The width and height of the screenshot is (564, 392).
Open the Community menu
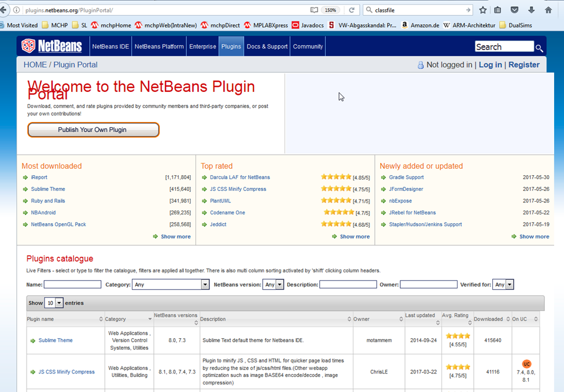(x=308, y=46)
